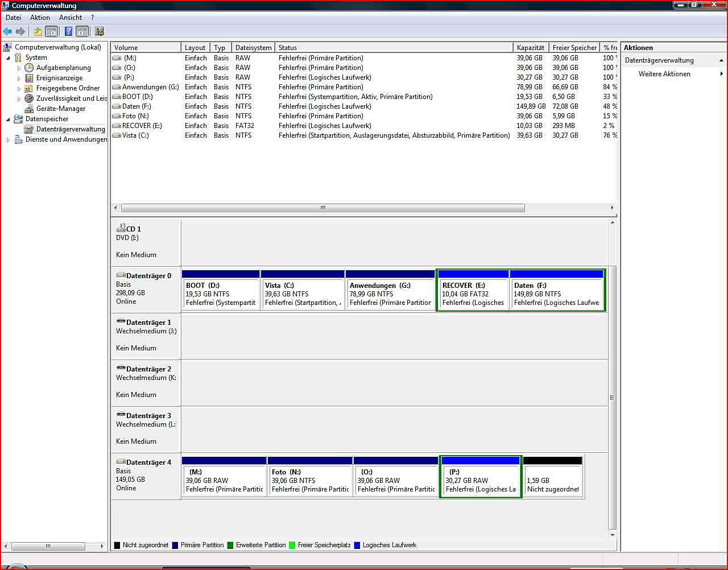Click the Computerverwaltung (Lokal) root icon

8,47
